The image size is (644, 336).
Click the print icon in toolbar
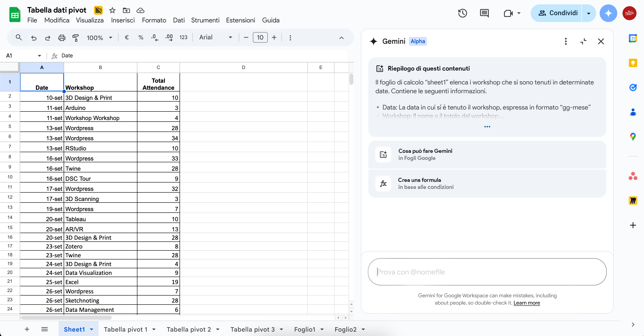pos(61,38)
